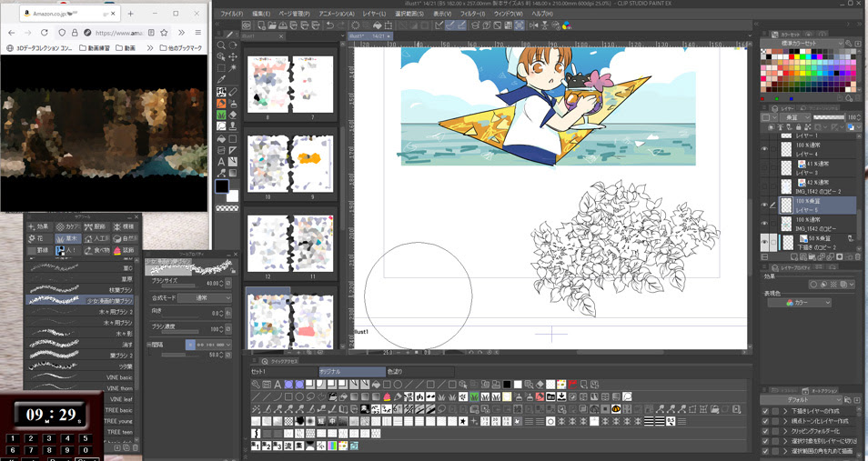Open the フィルター(I) menu
Viewport: 868px width, 461px height.
(472, 14)
